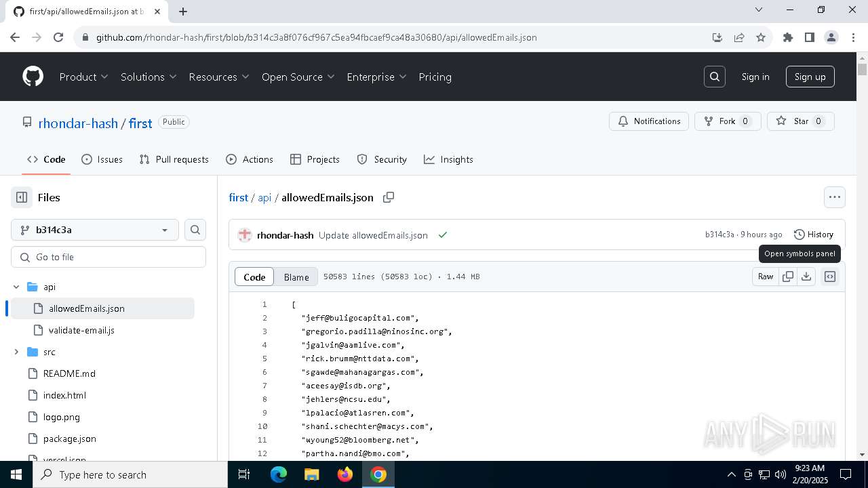The width and height of the screenshot is (868, 488).
Task: Open Chrome side panel icon
Action: pyautogui.click(x=810, y=37)
